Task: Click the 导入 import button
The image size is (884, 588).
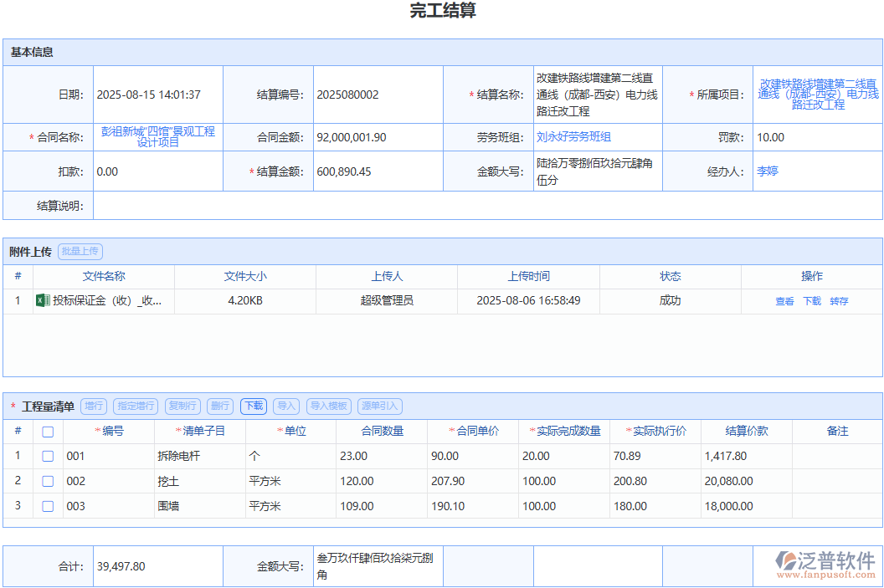Action: tap(285, 406)
